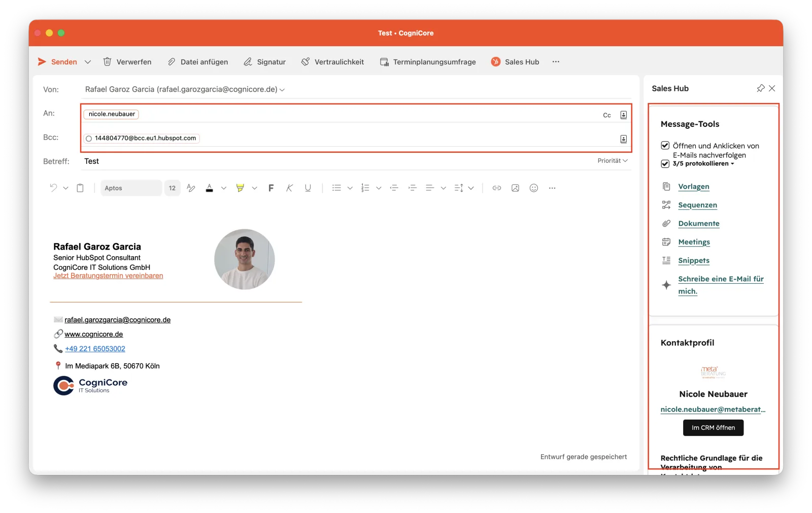Send the email with the Senden button
Viewport: 812px width, 513px height.
coord(57,62)
